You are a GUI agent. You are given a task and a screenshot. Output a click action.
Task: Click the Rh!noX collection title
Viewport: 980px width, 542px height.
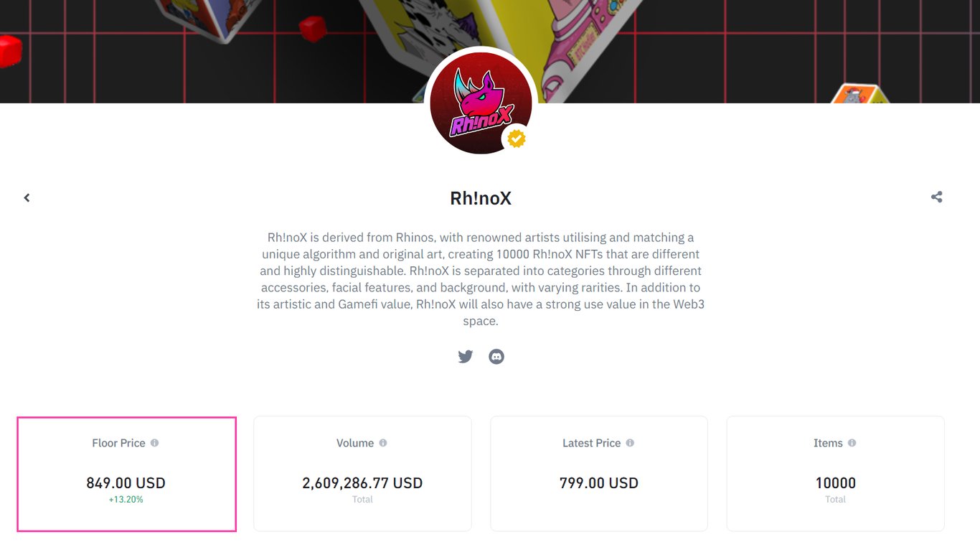click(481, 198)
